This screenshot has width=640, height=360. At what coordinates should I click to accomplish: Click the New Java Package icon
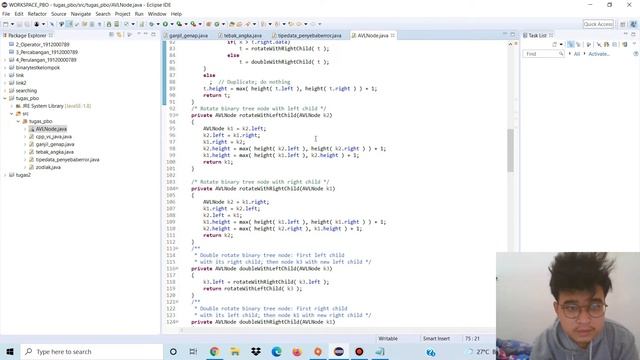click(209, 24)
